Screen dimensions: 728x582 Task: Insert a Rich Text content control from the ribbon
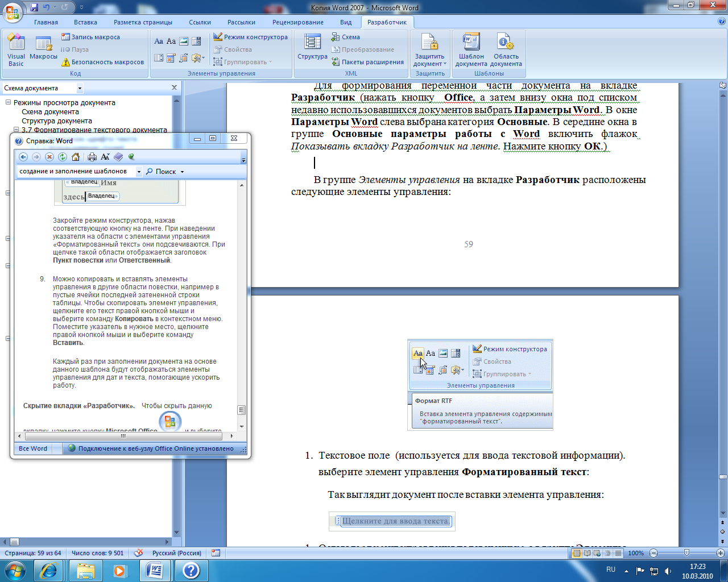[x=159, y=41]
